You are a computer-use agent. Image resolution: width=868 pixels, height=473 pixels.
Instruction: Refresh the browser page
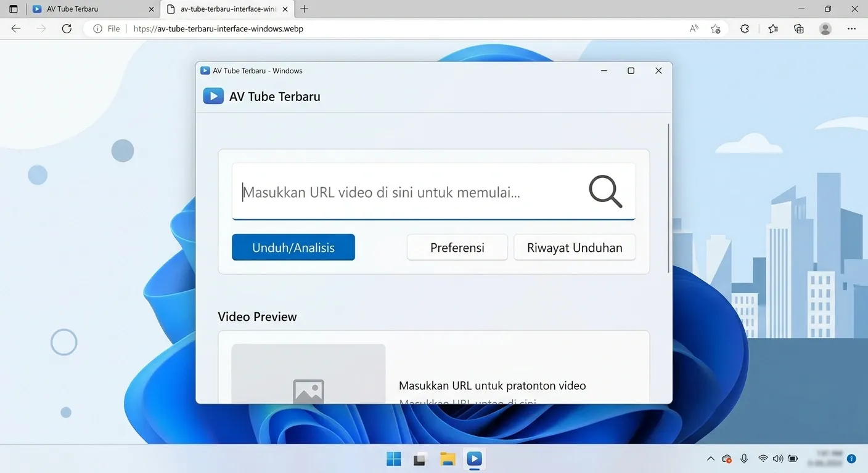pyautogui.click(x=67, y=28)
